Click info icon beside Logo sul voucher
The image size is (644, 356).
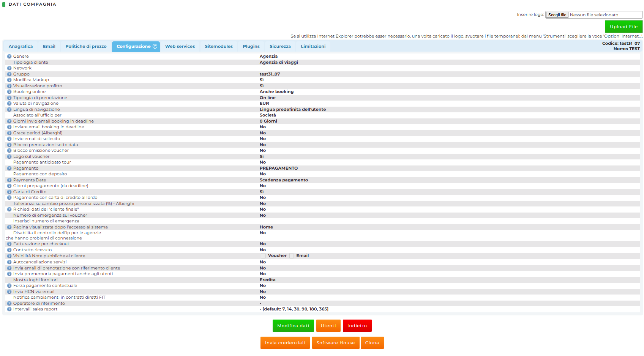click(9, 157)
